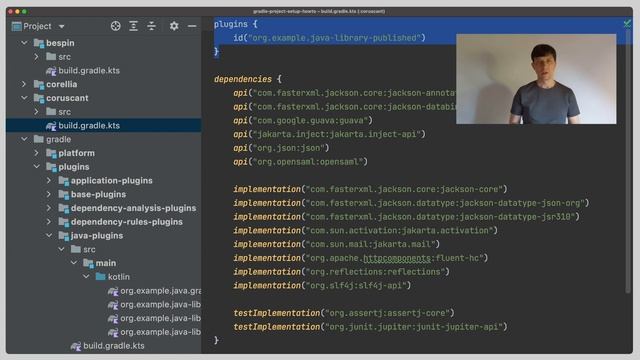Click implementation jackson-core line
The image size is (640, 360).
tap(370, 189)
